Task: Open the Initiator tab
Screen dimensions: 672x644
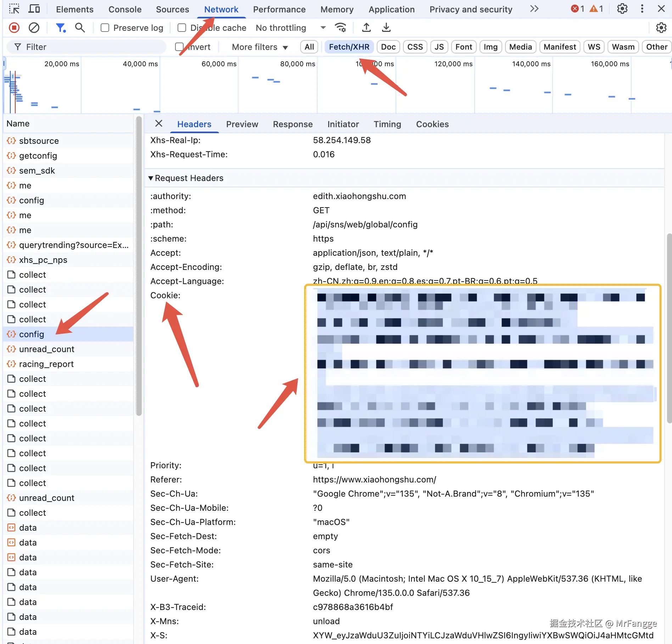Action: pyautogui.click(x=343, y=124)
